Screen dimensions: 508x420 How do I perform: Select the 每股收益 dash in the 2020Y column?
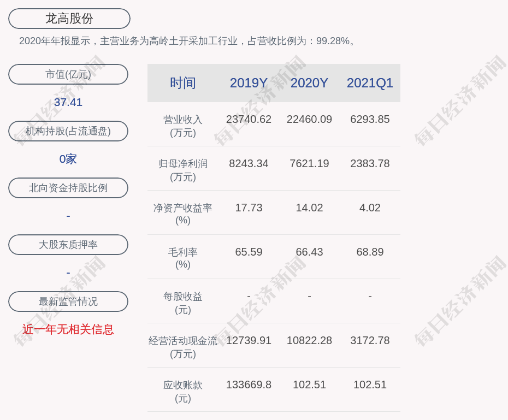(309, 297)
